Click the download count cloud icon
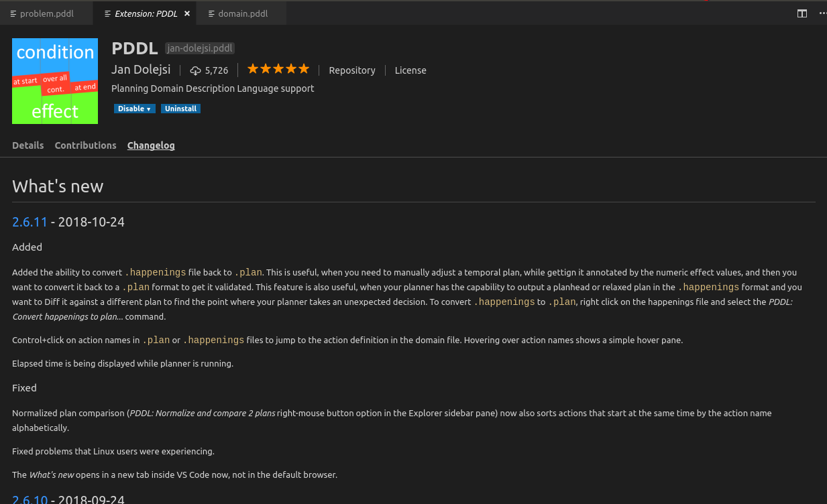The image size is (827, 504). (x=194, y=70)
